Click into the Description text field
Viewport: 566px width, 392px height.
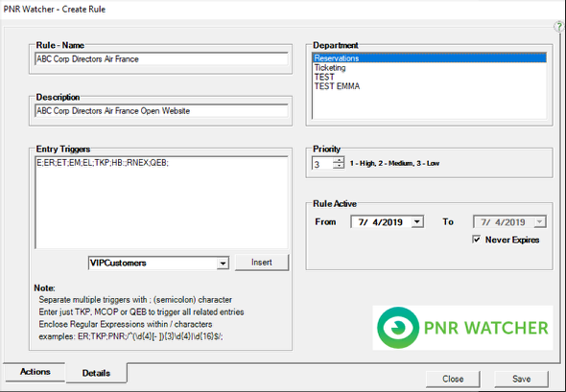pyautogui.click(x=161, y=111)
